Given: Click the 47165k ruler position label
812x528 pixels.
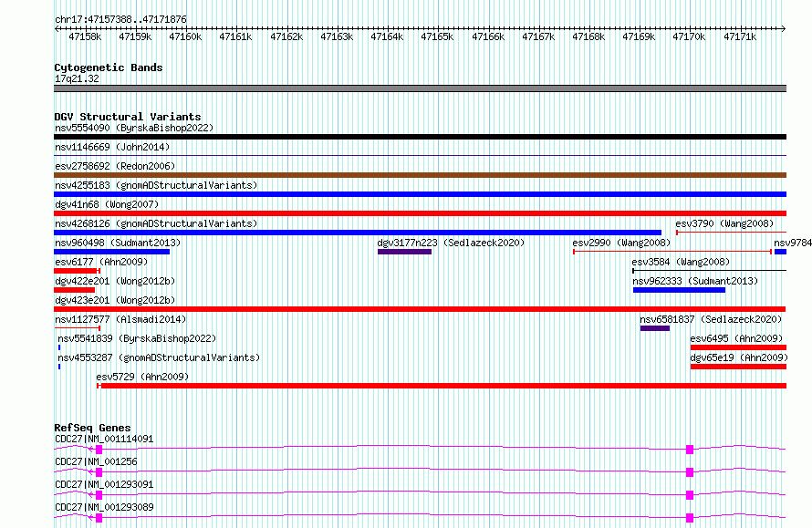Looking at the screenshot, I should coord(437,36).
